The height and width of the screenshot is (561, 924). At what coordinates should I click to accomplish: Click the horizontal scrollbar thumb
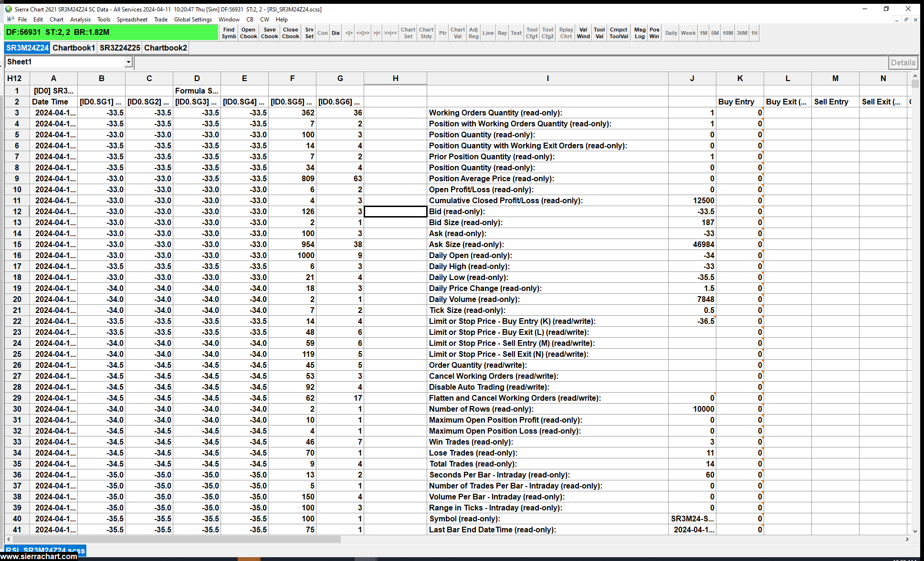(177, 539)
